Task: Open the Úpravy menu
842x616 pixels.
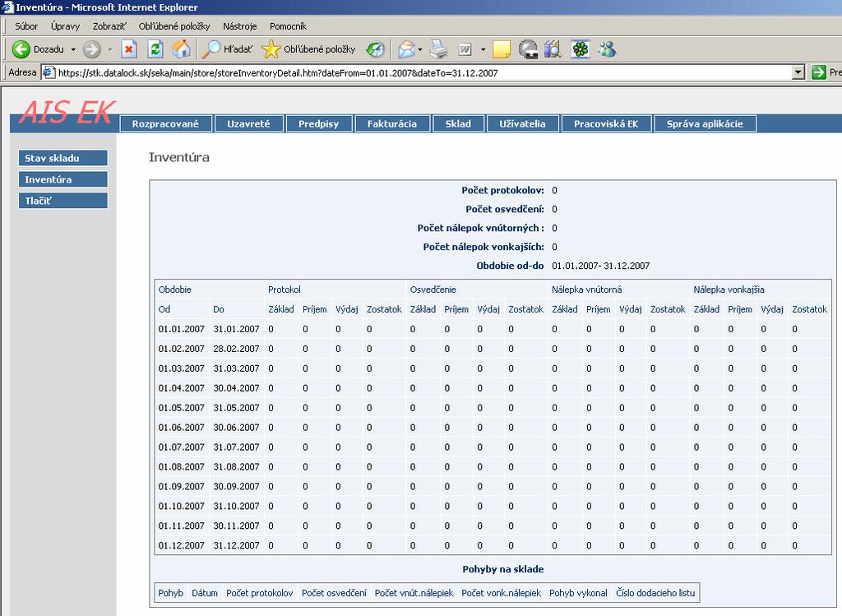Action: click(x=65, y=26)
